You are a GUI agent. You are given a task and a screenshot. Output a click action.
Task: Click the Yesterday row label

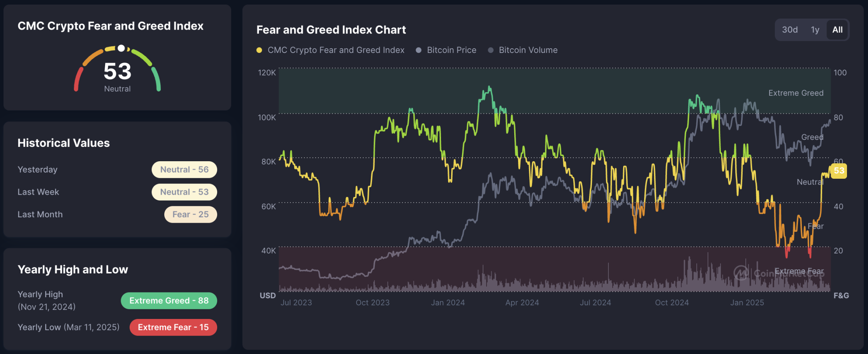[x=37, y=169]
